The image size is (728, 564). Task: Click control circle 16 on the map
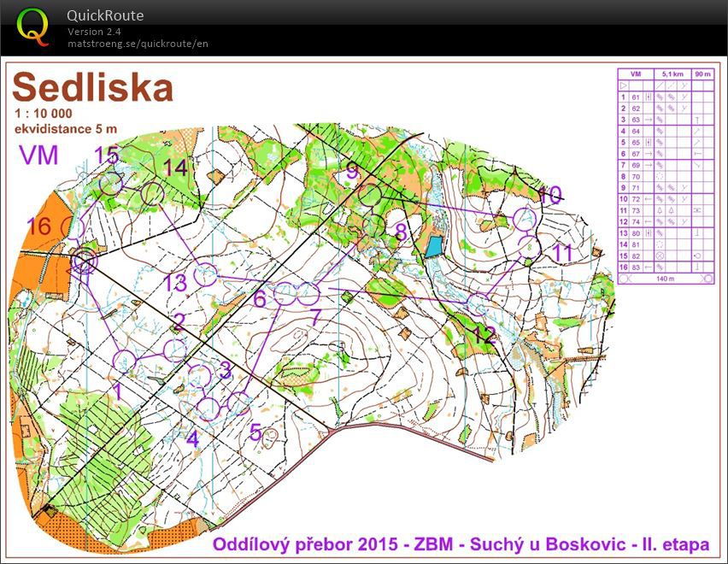coord(74,227)
